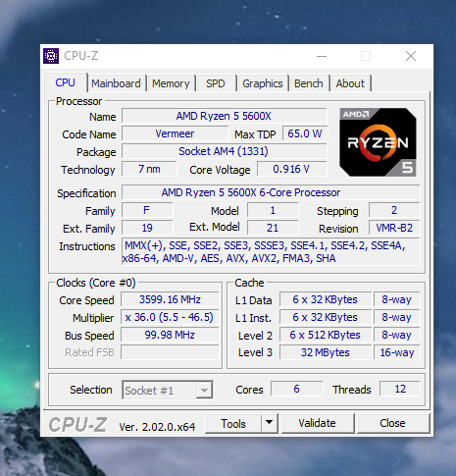Click the Level 3 16-way associativity
The width and height of the screenshot is (456, 476).
397,352
